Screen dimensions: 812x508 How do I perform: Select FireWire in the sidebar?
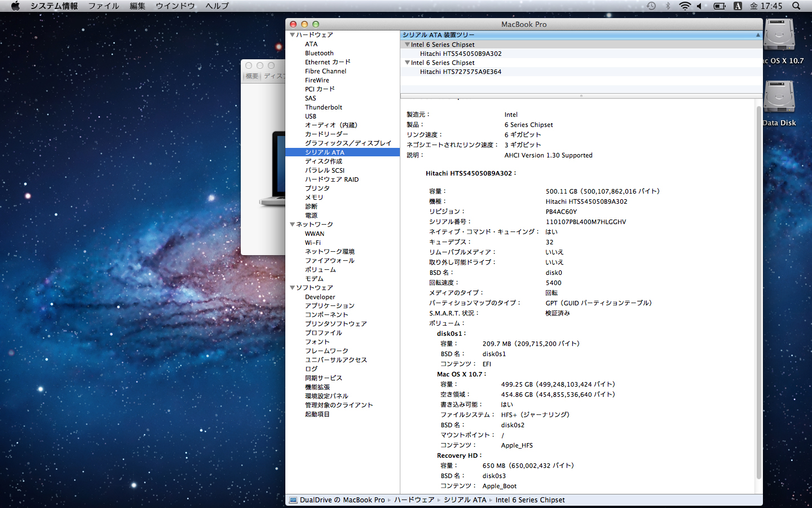[x=317, y=80]
